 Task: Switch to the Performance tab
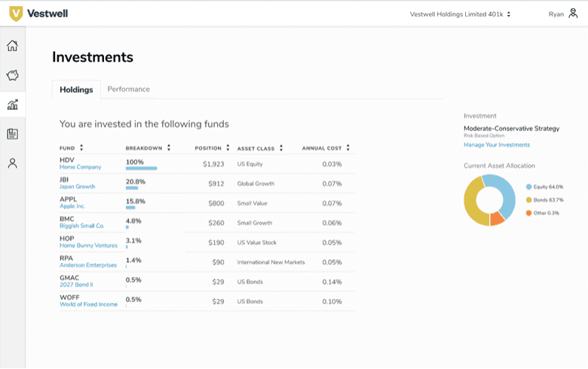[128, 89]
